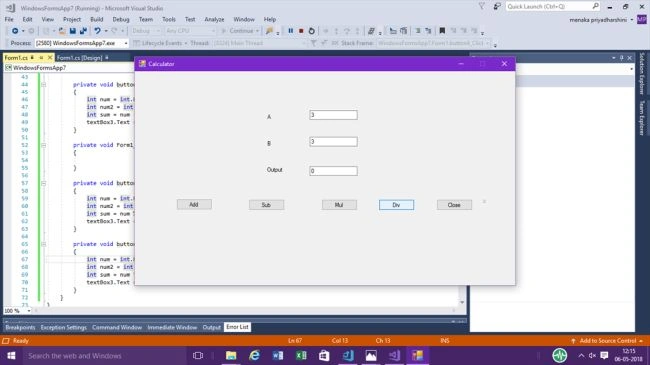This screenshot has width=650, height=365.
Task: Click the user account badge MP
Action: [x=642, y=19]
